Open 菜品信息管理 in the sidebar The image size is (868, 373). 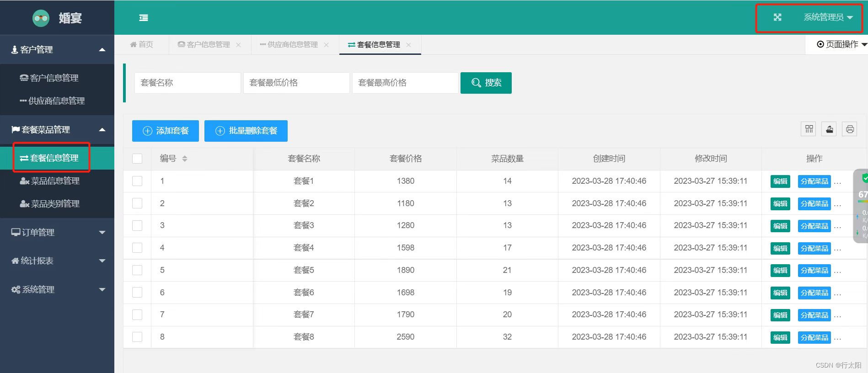coord(57,181)
